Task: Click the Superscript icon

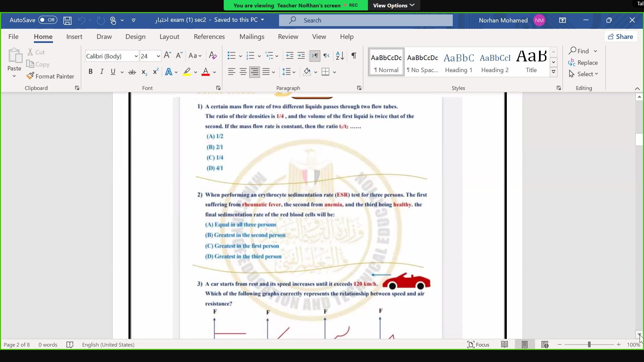Action: pos(156,72)
